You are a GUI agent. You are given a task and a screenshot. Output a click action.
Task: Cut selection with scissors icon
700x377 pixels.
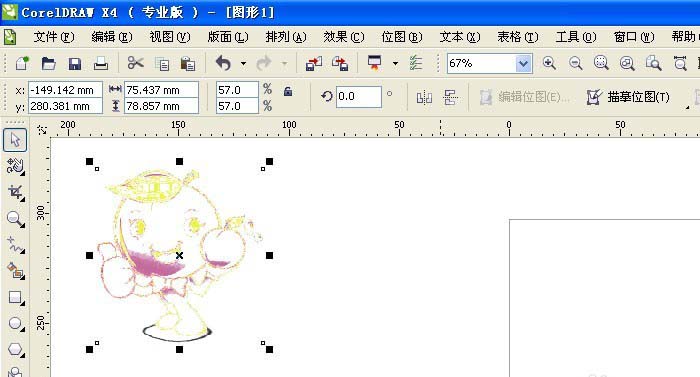point(135,63)
